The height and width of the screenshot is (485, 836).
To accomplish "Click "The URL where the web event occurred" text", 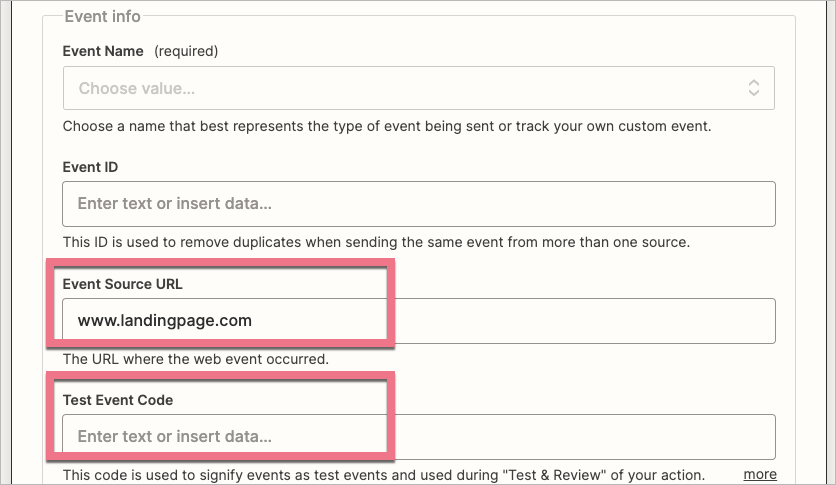I will (196, 358).
